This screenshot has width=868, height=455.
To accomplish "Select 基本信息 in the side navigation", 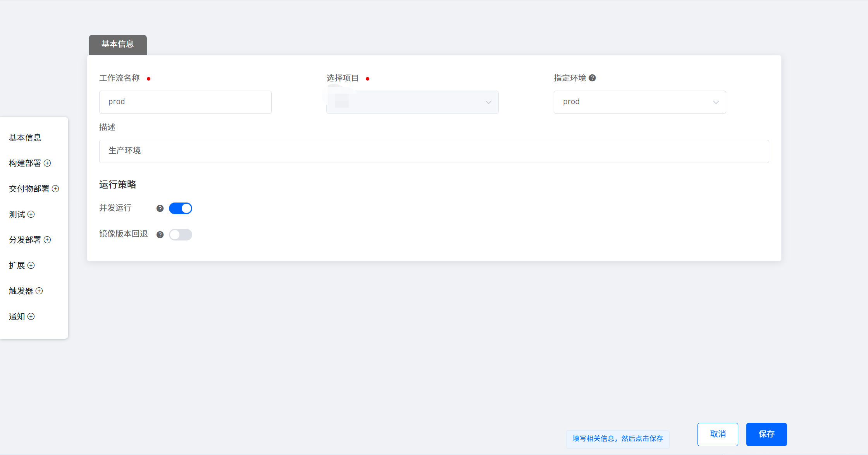I will tap(25, 137).
